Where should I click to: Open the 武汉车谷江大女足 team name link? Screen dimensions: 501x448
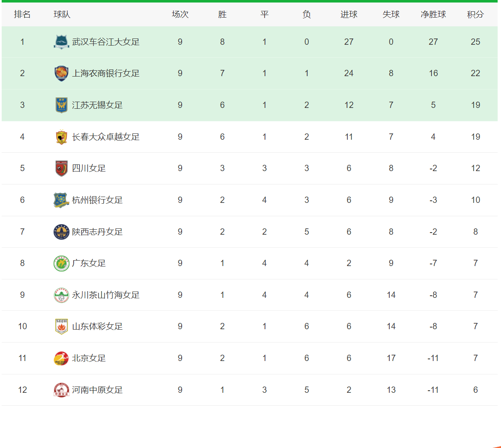pyautogui.click(x=105, y=42)
